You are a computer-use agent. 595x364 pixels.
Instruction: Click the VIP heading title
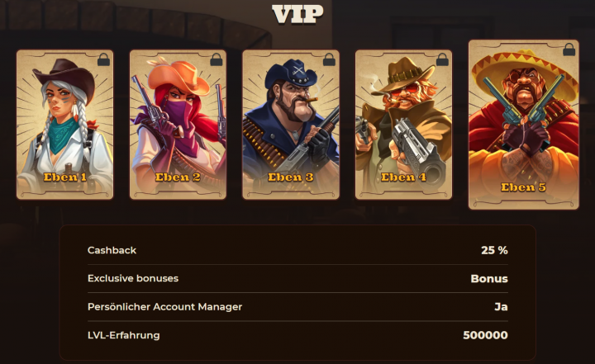(x=297, y=14)
